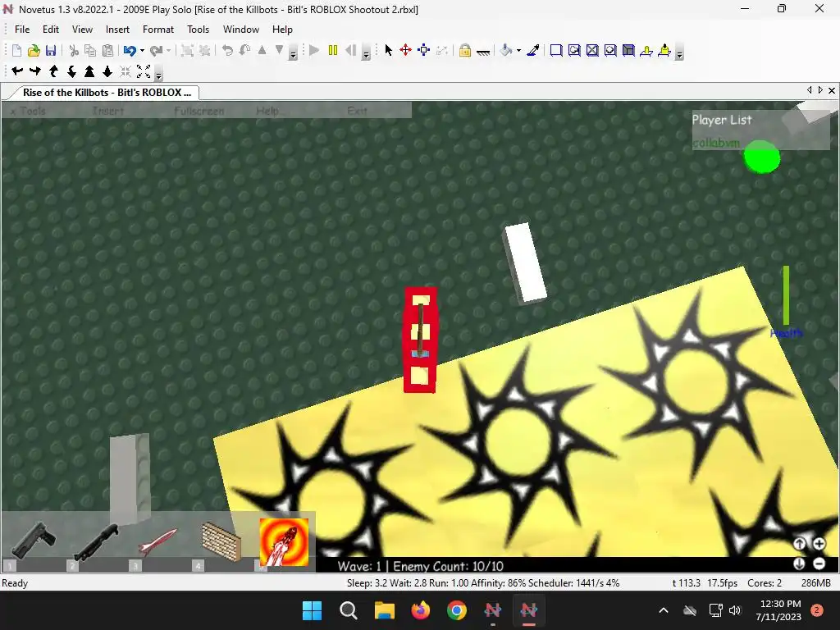Viewport: 840px width, 630px height.
Task: Expand overflow options after the down-triangle icon
Action: click(x=293, y=52)
